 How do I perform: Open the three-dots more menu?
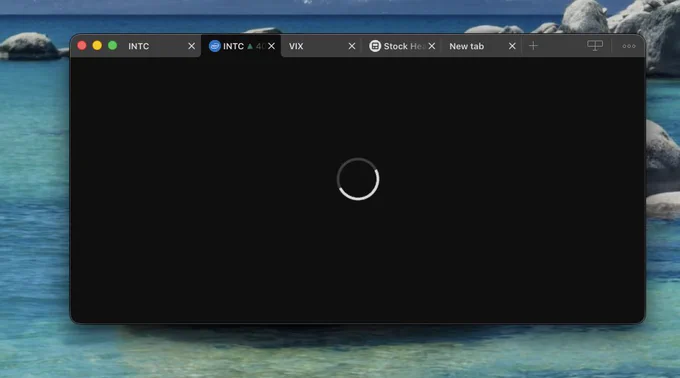tap(629, 46)
